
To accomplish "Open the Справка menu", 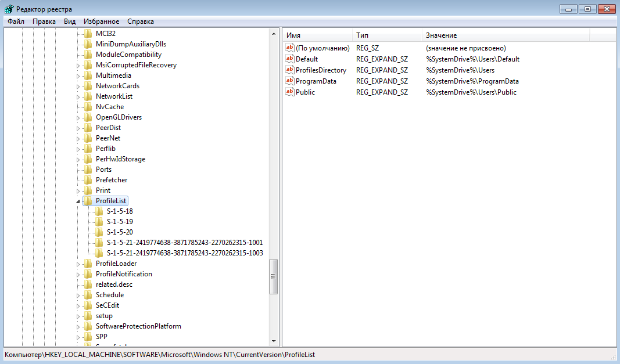I will pyautogui.click(x=141, y=21).
